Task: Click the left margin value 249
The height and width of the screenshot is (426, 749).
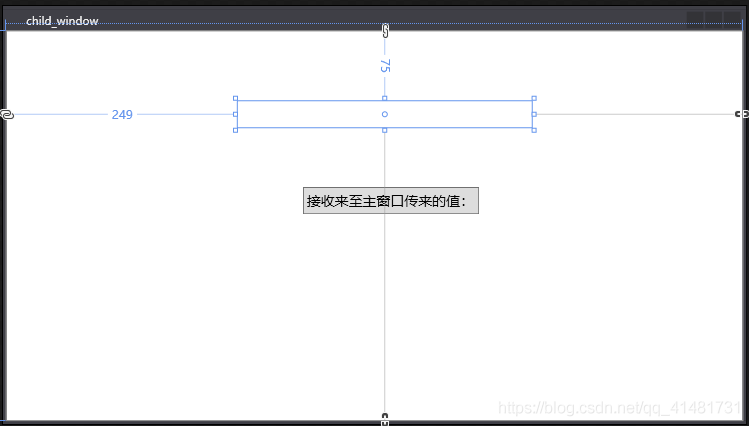Action: point(122,115)
